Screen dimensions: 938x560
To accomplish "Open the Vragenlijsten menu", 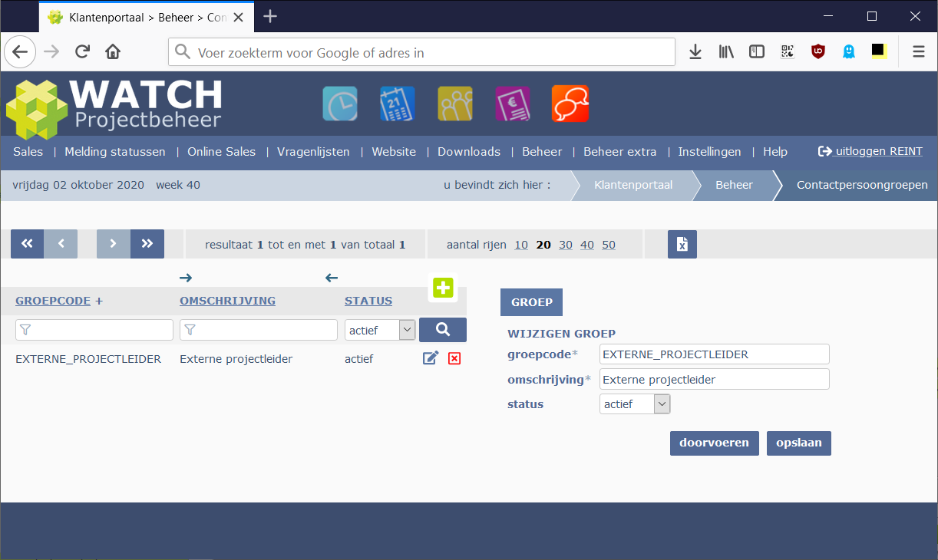I will click(x=313, y=152).
